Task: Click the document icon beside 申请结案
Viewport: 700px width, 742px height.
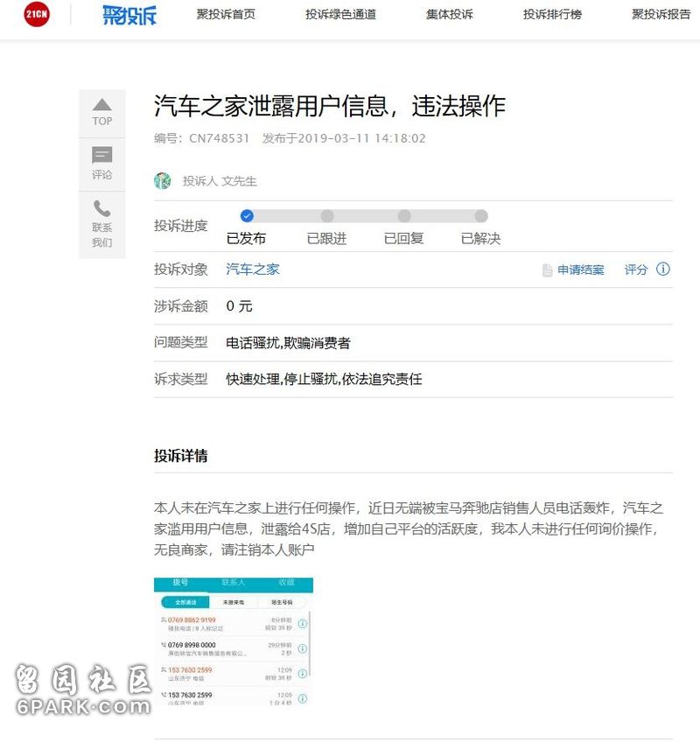Action: [547, 270]
